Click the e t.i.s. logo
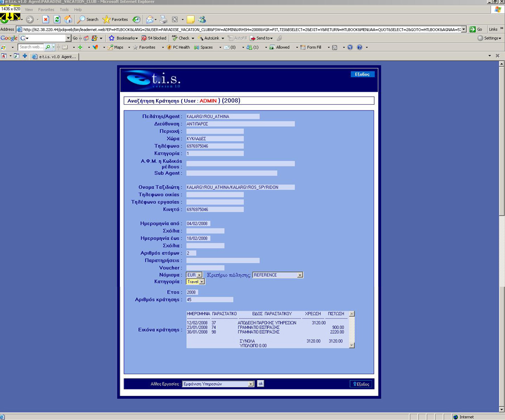The height and width of the screenshot is (420, 505). pos(153,79)
